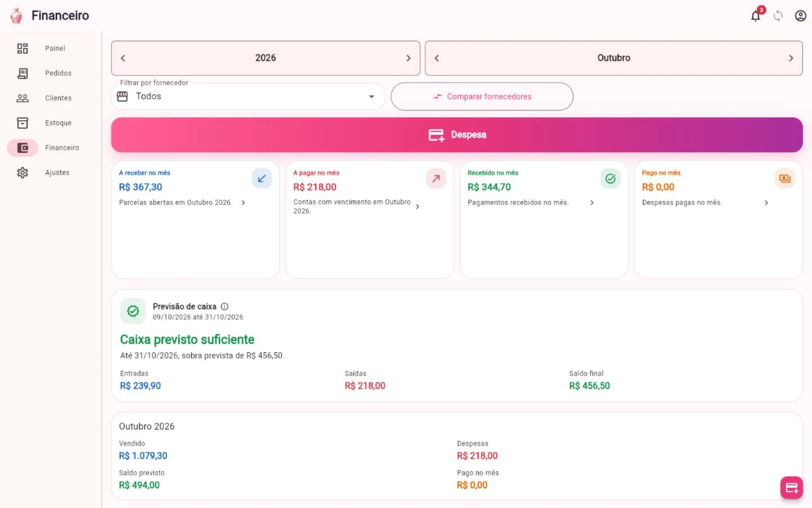Click the Previsão de caixa verified badge
812x508 pixels.
pyautogui.click(x=133, y=311)
